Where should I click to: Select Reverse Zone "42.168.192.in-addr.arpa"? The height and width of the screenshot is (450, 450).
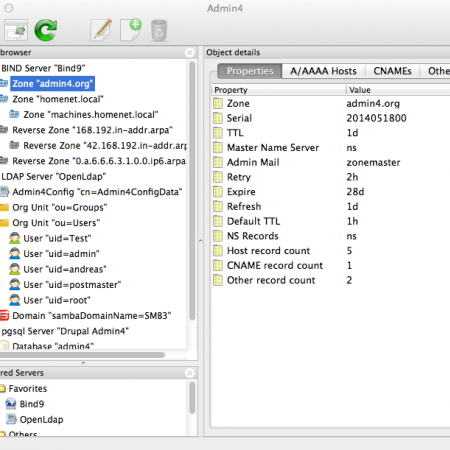(x=105, y=146)
